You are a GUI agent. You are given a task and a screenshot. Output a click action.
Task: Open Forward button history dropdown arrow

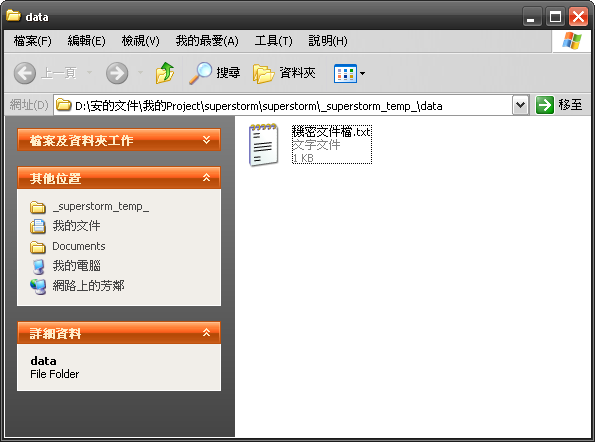(x=140, y=72)
